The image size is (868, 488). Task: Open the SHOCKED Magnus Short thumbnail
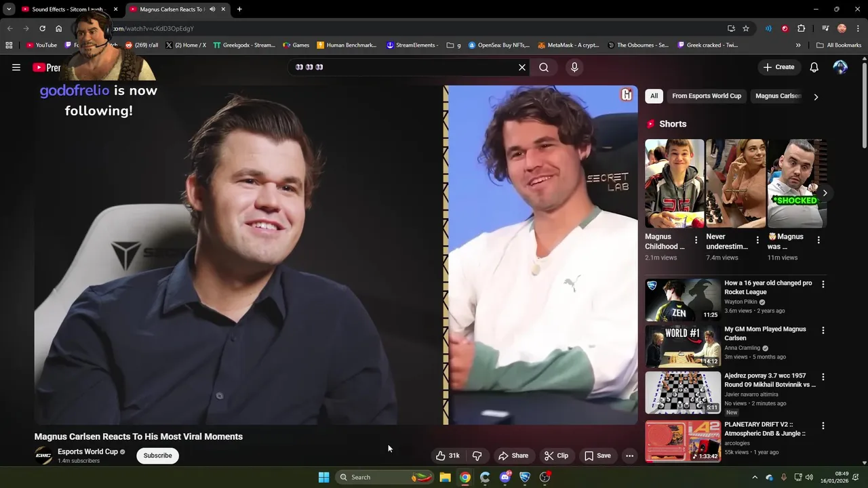tap(797, 183)
